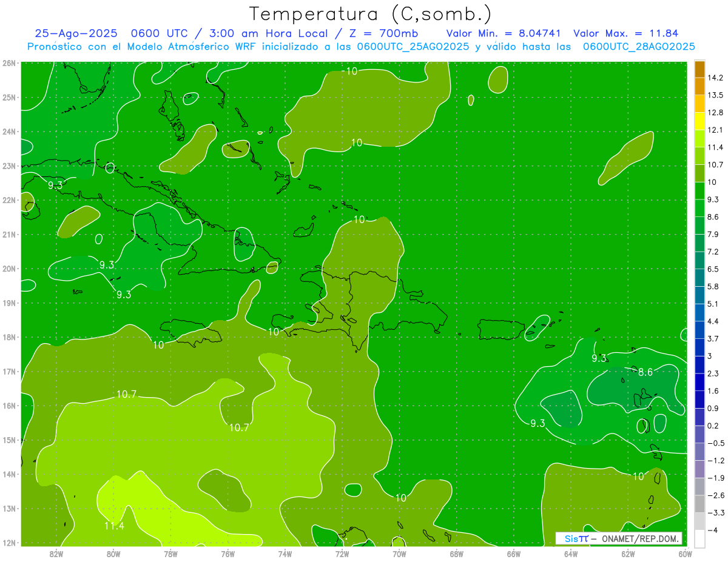Click the purple legend band between -1.2 and -0.5
This screenshot has height=562, width=728.
tap(699, 452)
